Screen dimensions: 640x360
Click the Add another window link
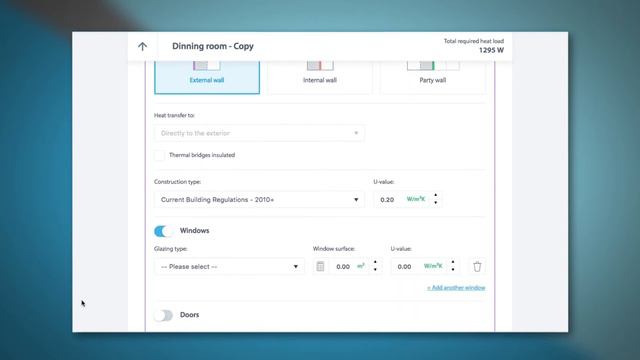point(456,288)
